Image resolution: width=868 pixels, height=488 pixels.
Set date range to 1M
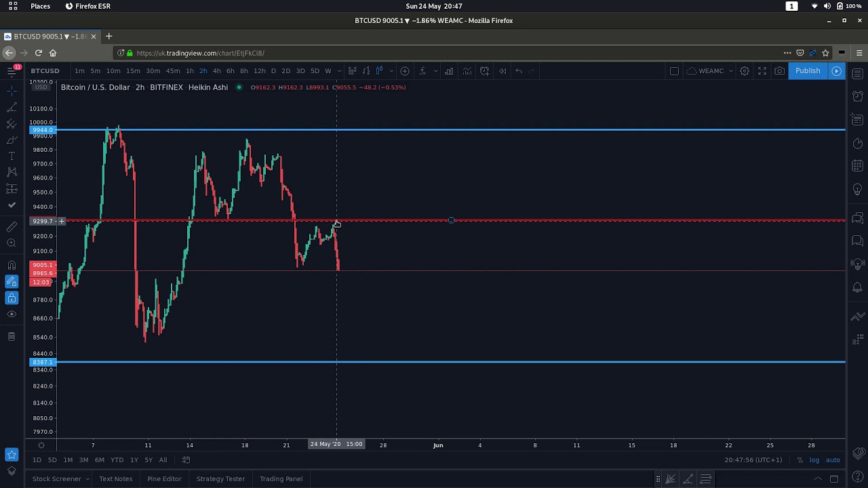pyautogui.click(x=68, y=460)
